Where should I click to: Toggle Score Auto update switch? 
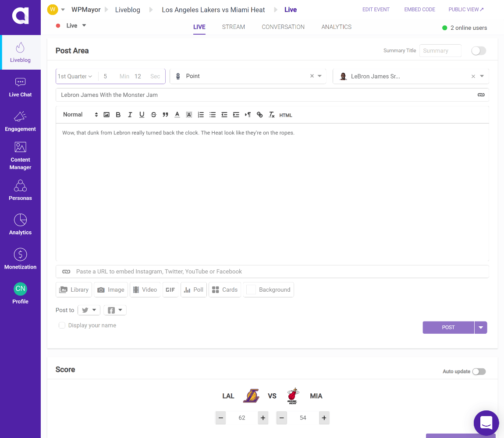tap(479, 371)
